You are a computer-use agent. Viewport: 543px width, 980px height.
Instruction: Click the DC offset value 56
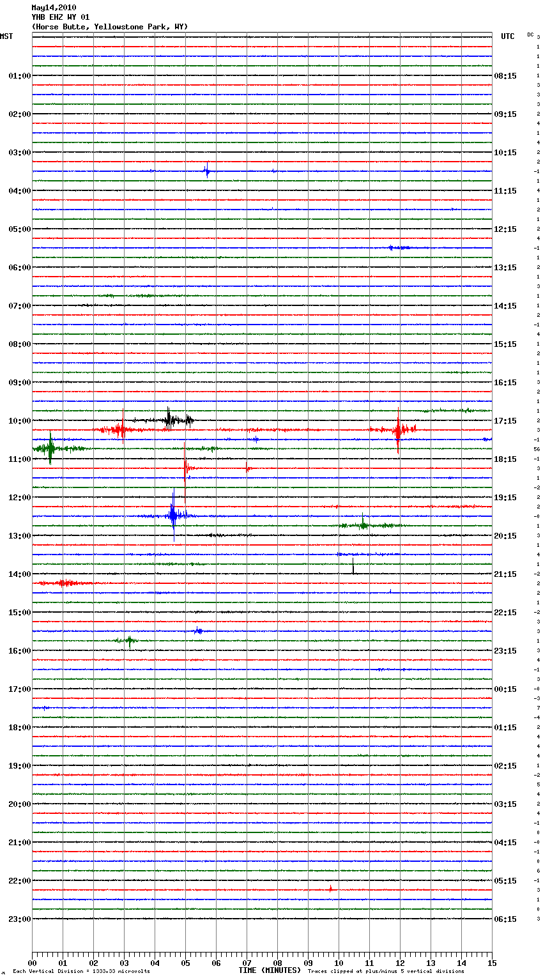tap(537, 449)
